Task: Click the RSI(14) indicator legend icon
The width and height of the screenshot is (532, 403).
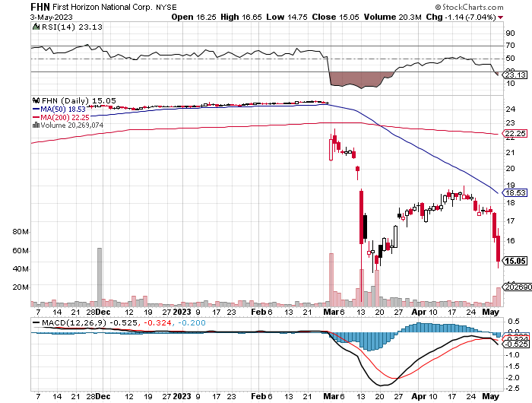Action: point(34,26)
